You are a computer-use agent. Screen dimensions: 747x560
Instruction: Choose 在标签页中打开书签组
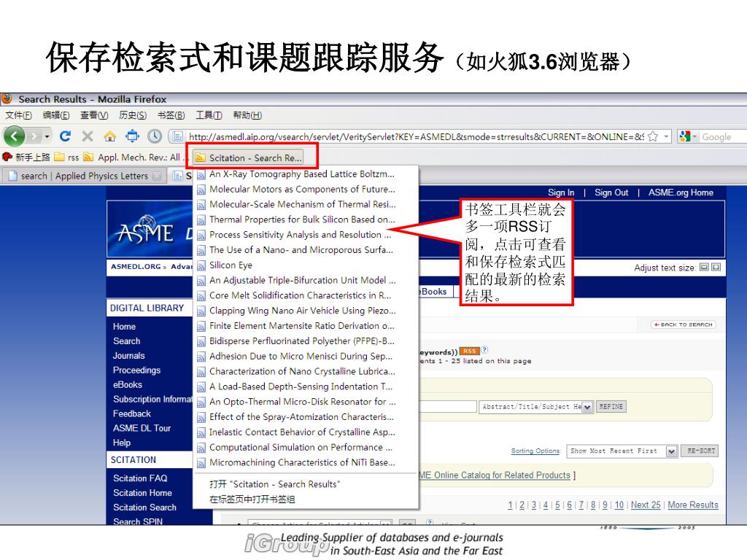(x=252, y=499)
